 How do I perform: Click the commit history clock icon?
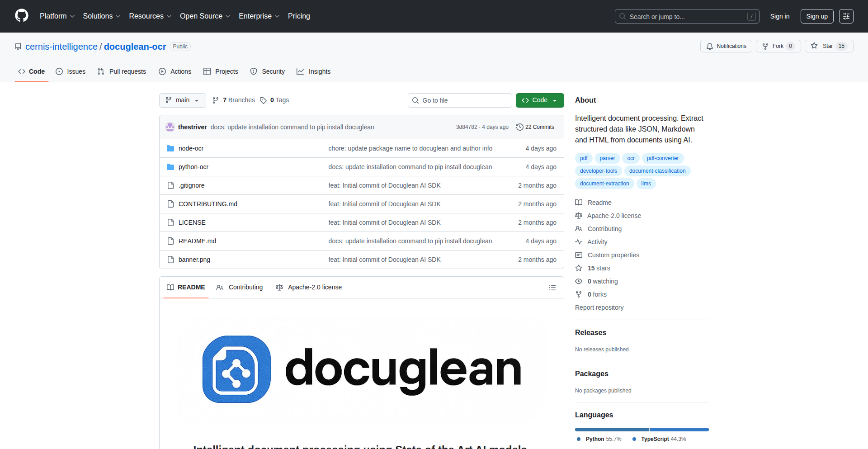(x=519, y=127)
